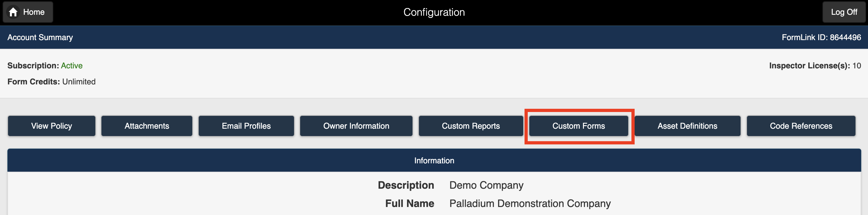Click the Description field label
This screenshot has width=868, height=215.
pos(406,185)
